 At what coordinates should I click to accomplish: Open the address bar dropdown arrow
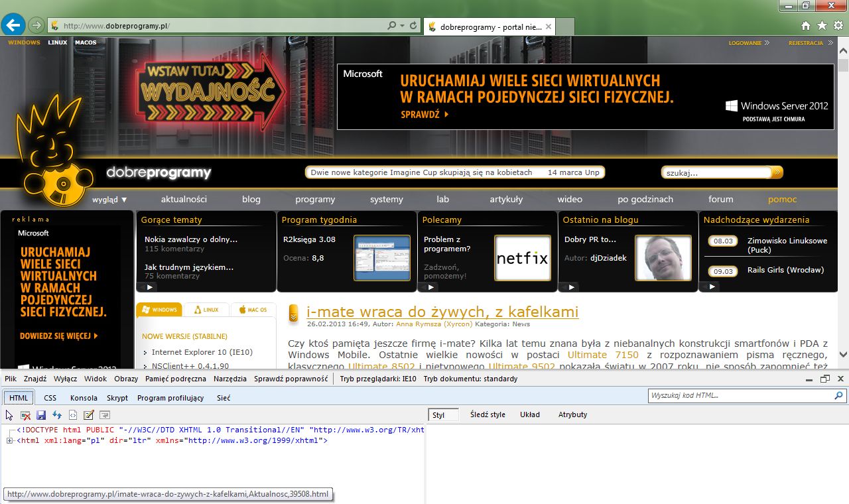coord(402,26)
